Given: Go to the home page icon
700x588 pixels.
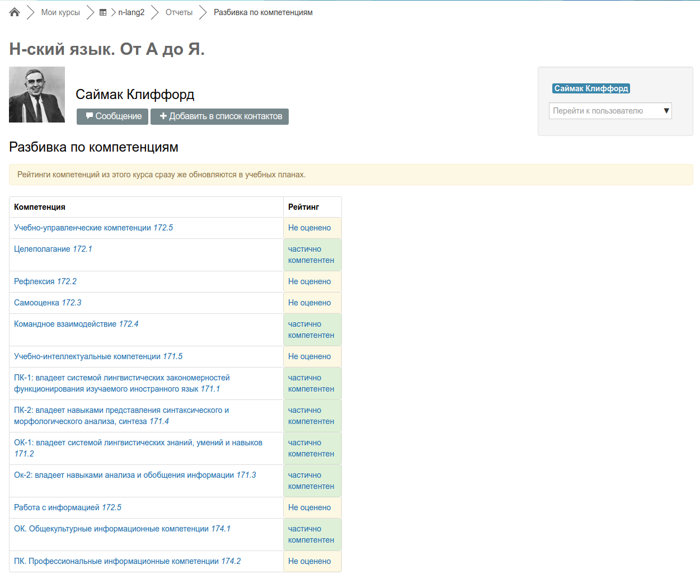Looking at the screenshot, I should 15,12.
